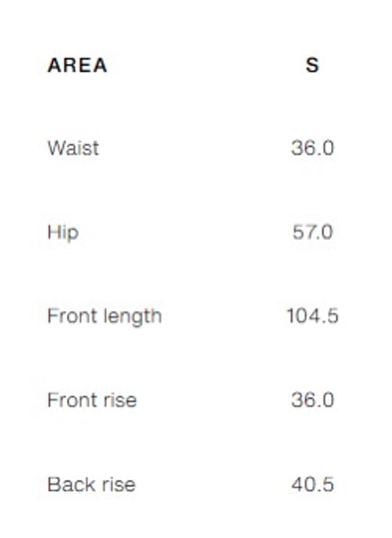Select the Front rise row label
The height and width of the screenshot is (538, 392).
click(92, 400)
